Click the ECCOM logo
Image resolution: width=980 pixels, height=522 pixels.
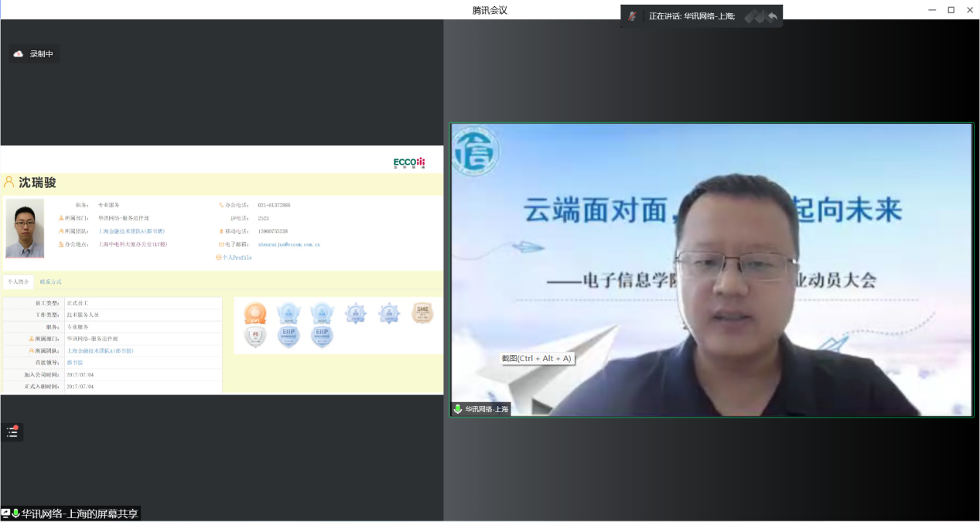pyautogui.click(x=409, y=162)
